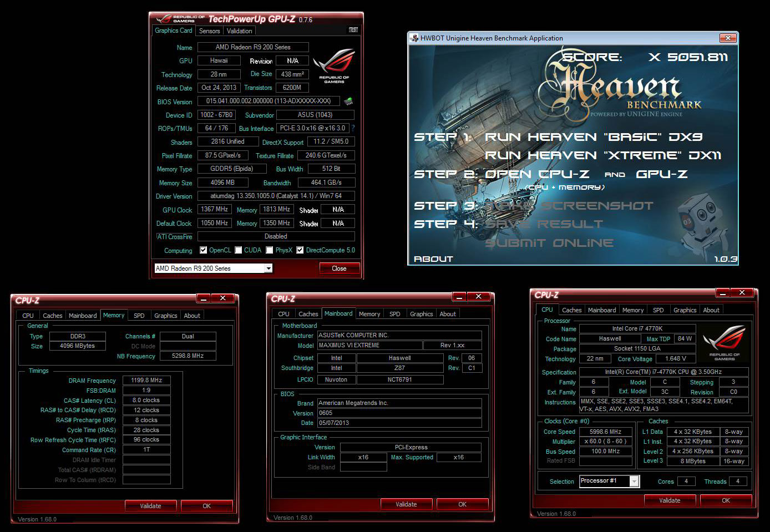The height and width of the screenshot is (532, 770).
Task: Click Submit Online in HWBOT
Action: (x=549, y=243)
